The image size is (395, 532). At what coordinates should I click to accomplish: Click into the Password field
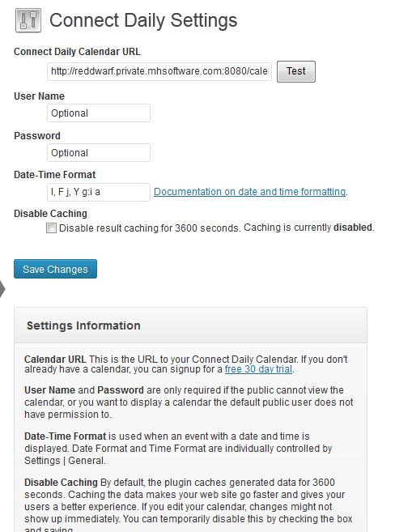[x=99, y=153]
